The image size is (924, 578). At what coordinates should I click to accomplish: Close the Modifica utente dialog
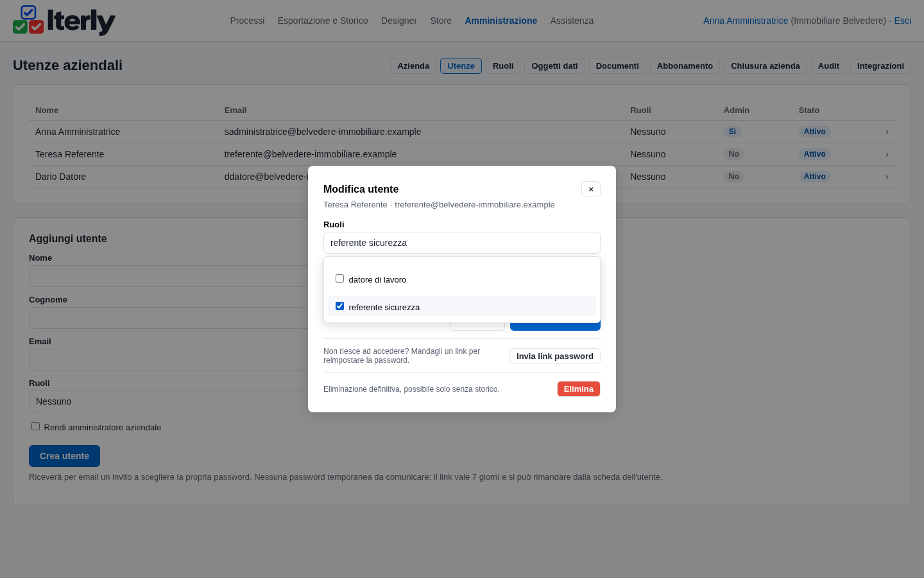[591, 189]
